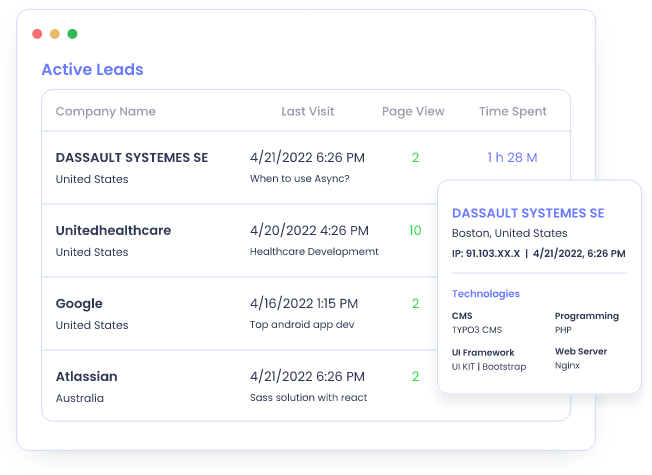Sort by Page View column header
652x475 pixels.
coord(413,111)
